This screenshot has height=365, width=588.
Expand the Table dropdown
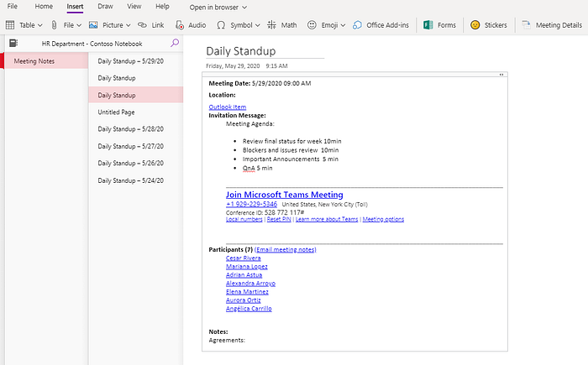coord(40,25)
